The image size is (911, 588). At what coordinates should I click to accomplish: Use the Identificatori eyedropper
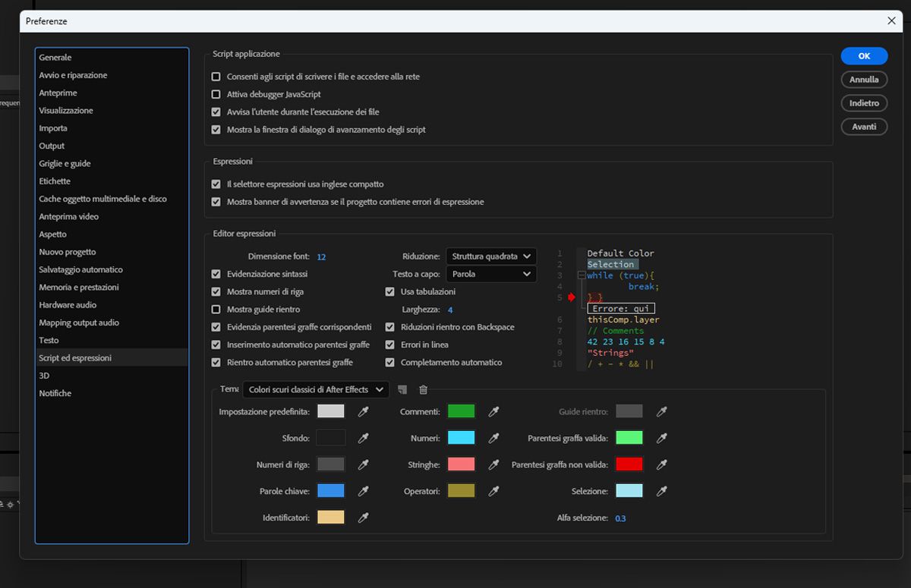pyautogui.click(x=364, y=517)
